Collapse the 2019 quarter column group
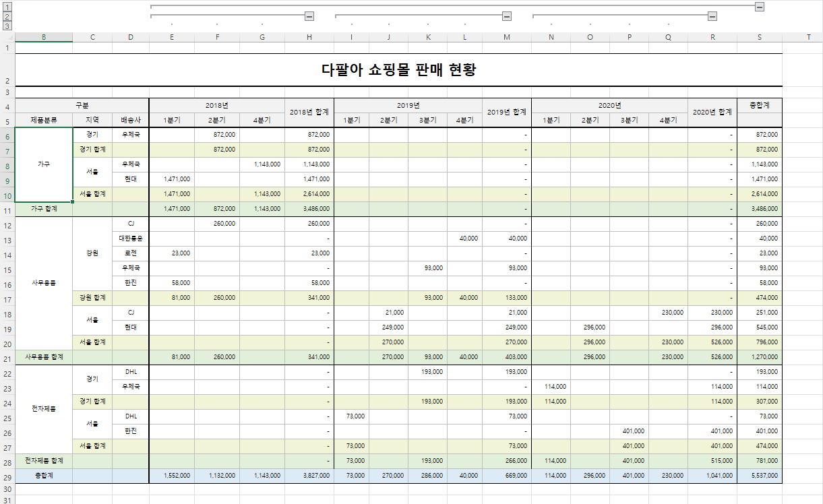 [x=507, y=16]
